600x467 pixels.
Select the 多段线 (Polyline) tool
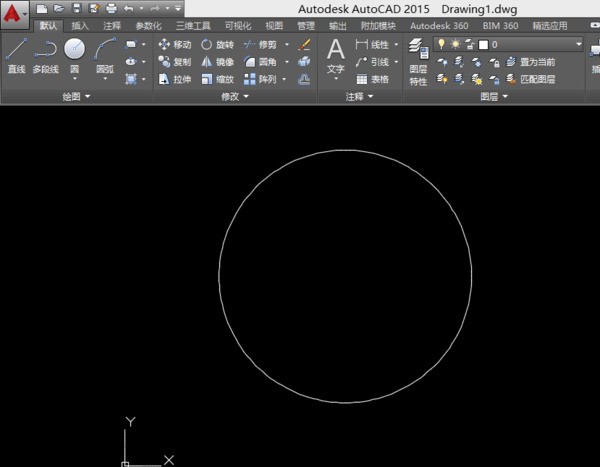(46, 56)
